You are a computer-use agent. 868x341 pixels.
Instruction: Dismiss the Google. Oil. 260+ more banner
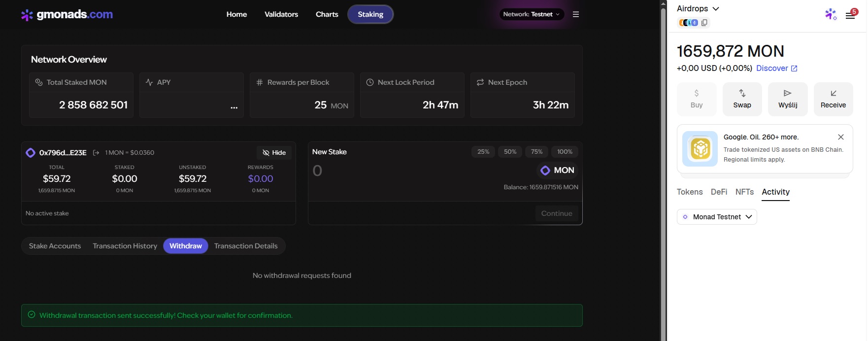tap(841, 137)
